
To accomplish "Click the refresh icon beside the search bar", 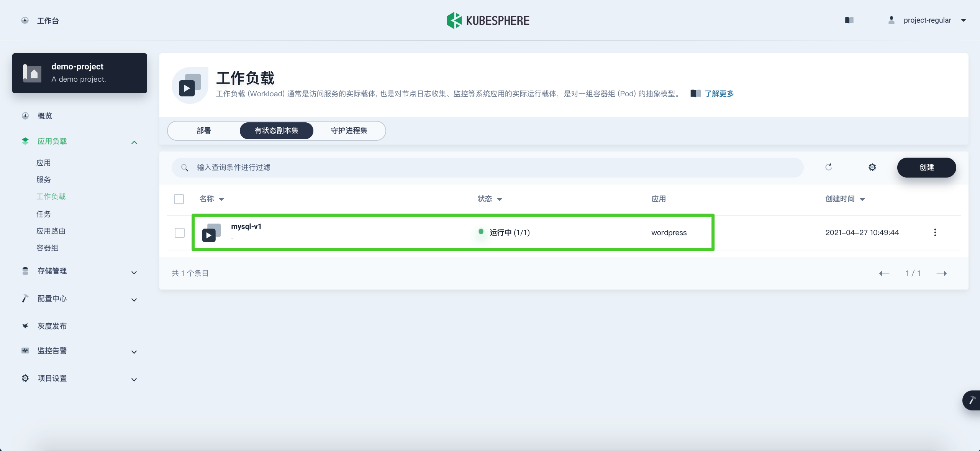I will [828, 167].
